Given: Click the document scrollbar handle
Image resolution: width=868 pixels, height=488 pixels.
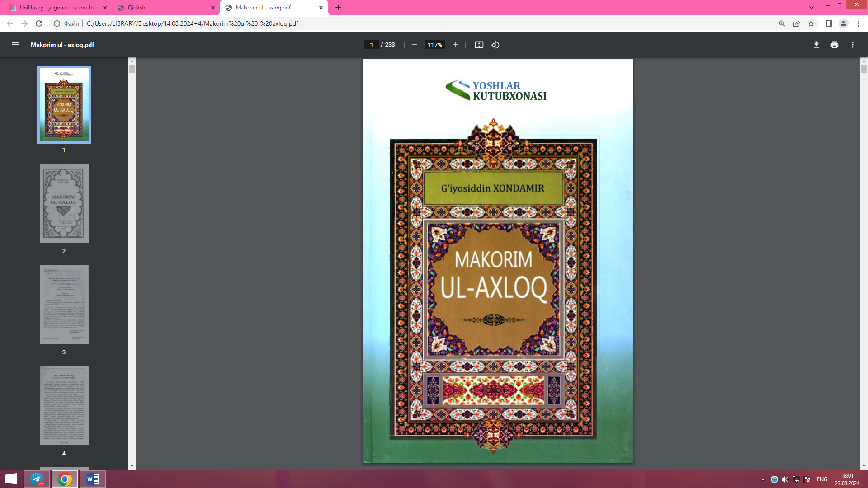Looking at the screenshot, I should (x=864, y=69).
